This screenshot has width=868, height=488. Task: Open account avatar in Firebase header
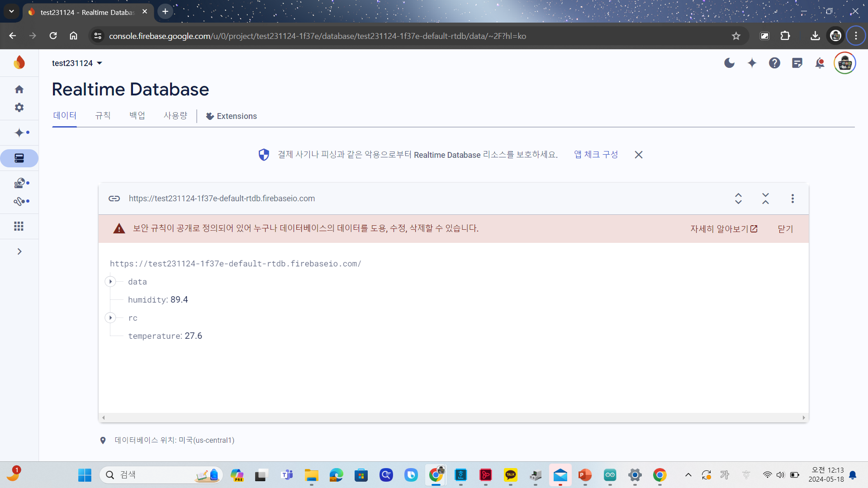844,63
